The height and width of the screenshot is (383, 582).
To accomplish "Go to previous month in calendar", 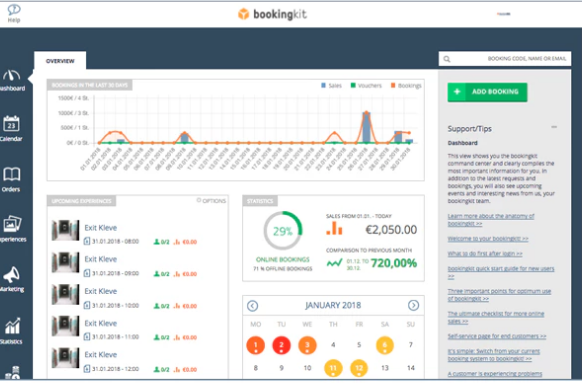I will click(252, 306).
